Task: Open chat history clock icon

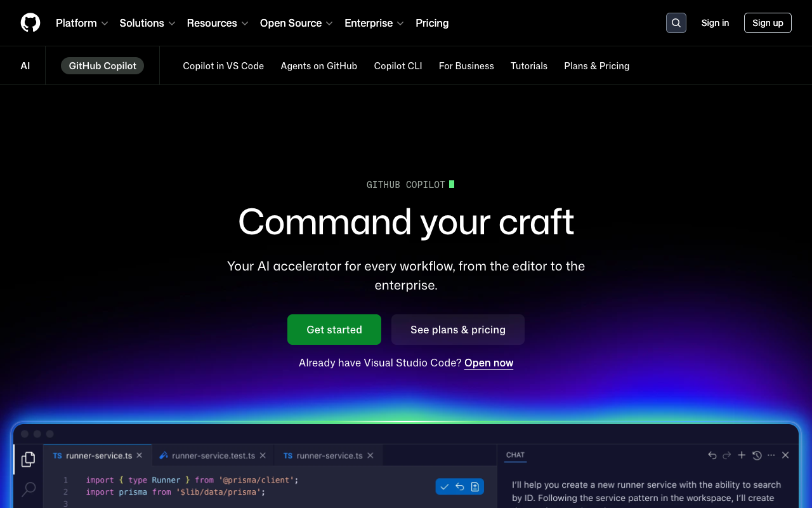Action: click(757, 455)
